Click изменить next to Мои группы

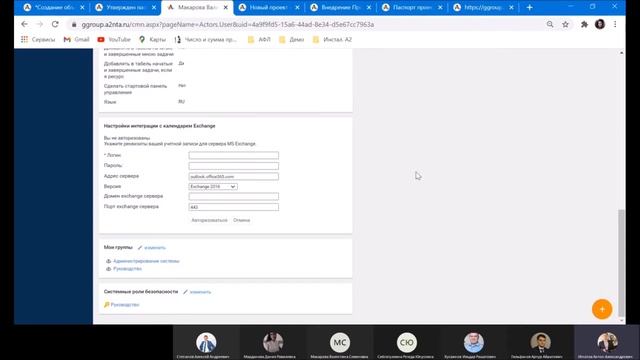155,248
